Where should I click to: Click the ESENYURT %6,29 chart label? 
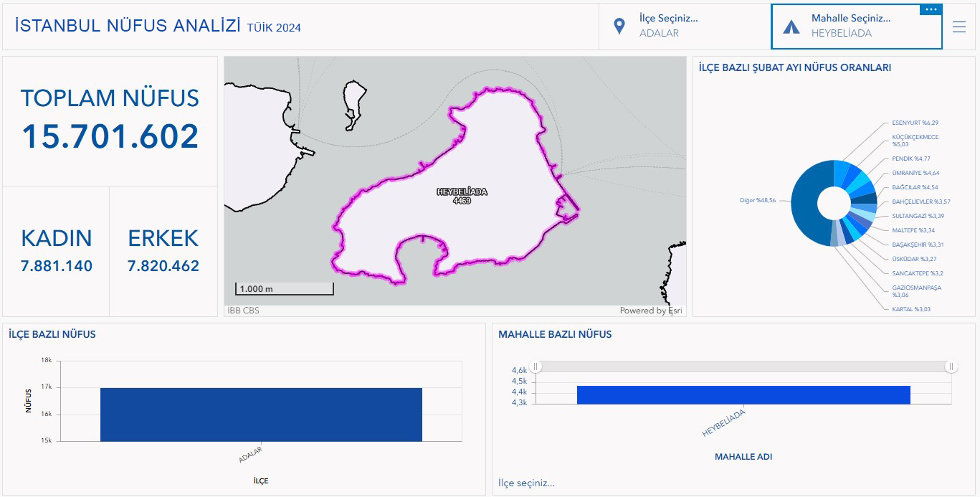point(915,123)
